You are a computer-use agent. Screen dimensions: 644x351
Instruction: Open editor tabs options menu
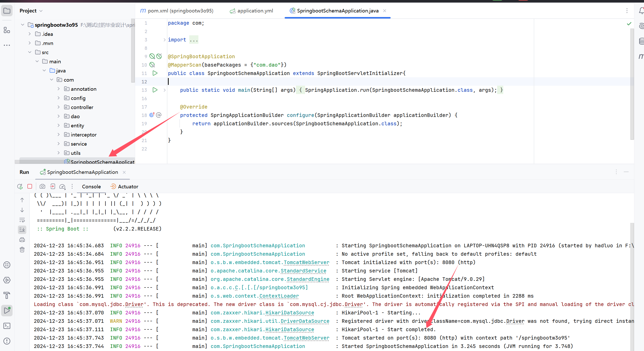[x=627, y=11]
